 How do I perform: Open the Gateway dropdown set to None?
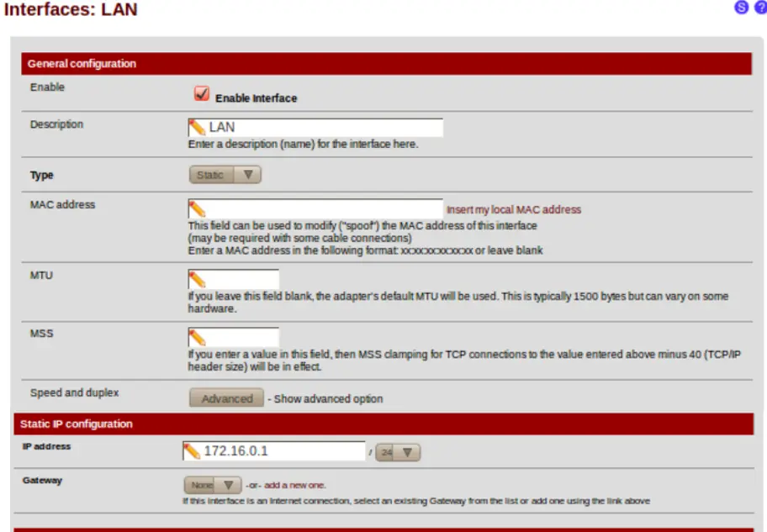point(213,485)
